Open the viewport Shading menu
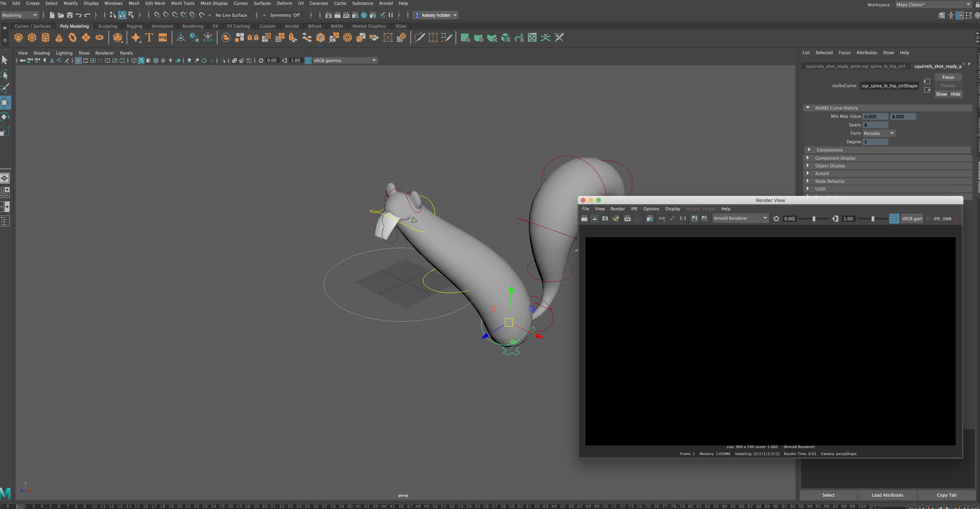 (41, 53)
